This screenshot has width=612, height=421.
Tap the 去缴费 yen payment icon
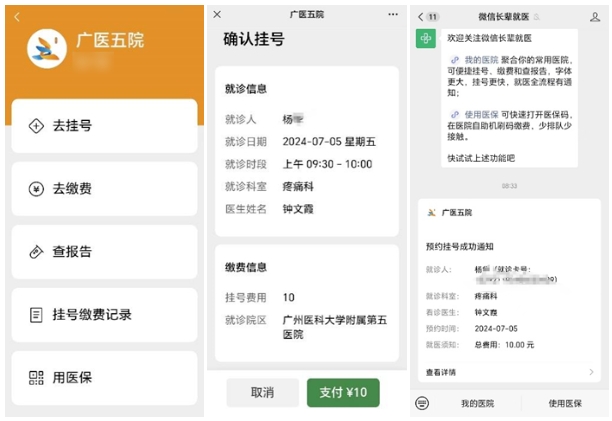[x=36, y=189]
